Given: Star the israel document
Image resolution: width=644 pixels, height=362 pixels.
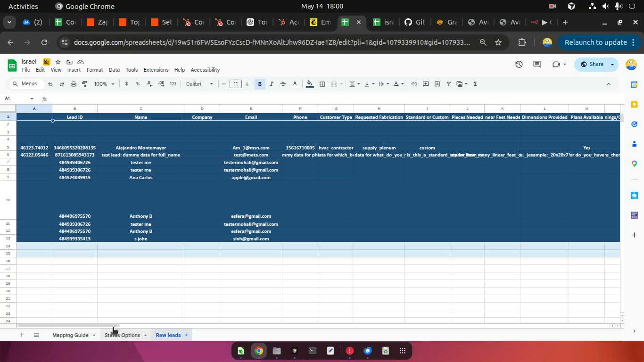Looking at the screenshot, I should [58, 62].
